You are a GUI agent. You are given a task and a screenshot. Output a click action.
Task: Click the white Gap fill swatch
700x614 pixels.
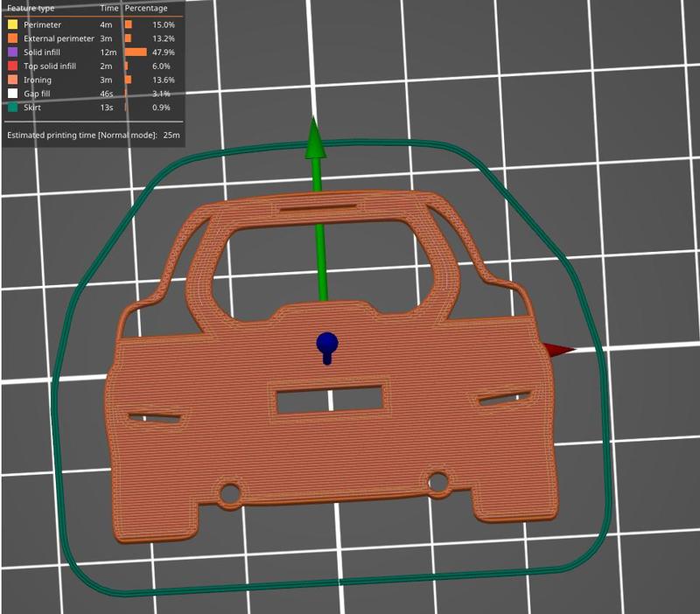click(13, 94)
